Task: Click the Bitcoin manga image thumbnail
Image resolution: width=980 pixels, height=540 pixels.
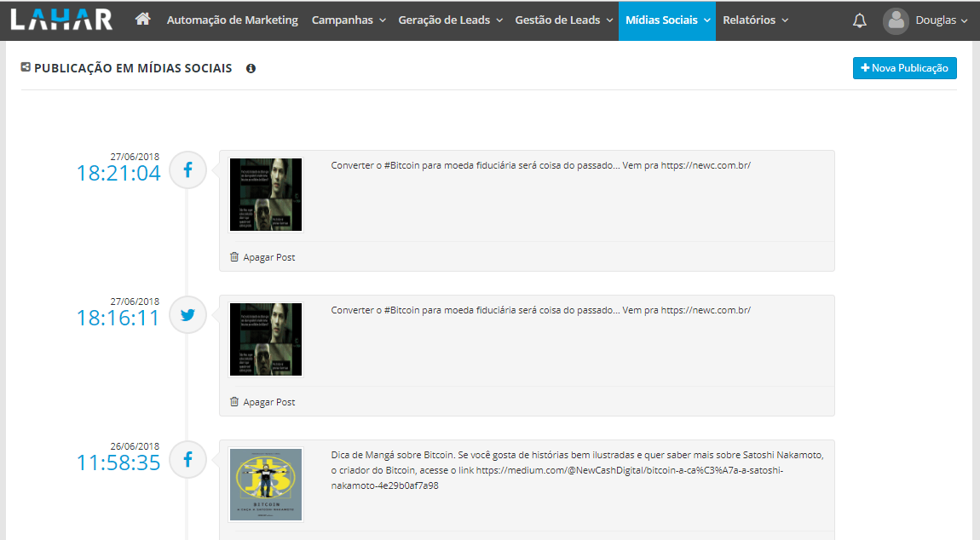Action: [266, 484]
